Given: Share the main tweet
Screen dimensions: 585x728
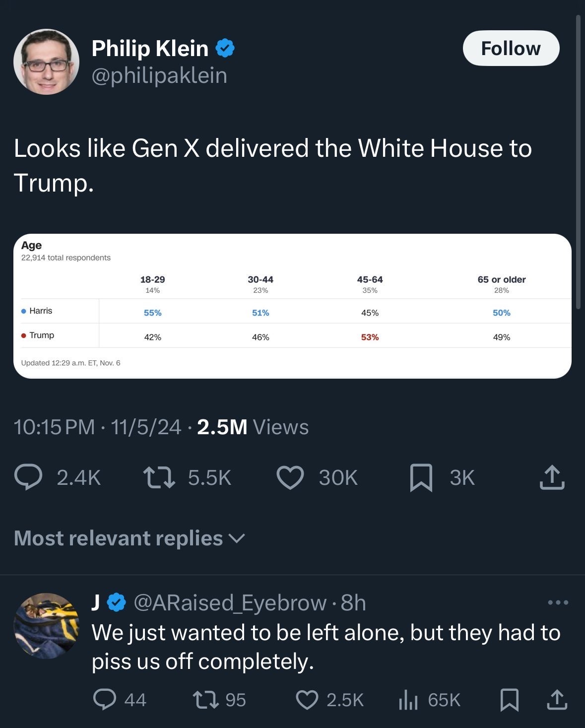Looking at the screenshot, I should pos(552,477).
